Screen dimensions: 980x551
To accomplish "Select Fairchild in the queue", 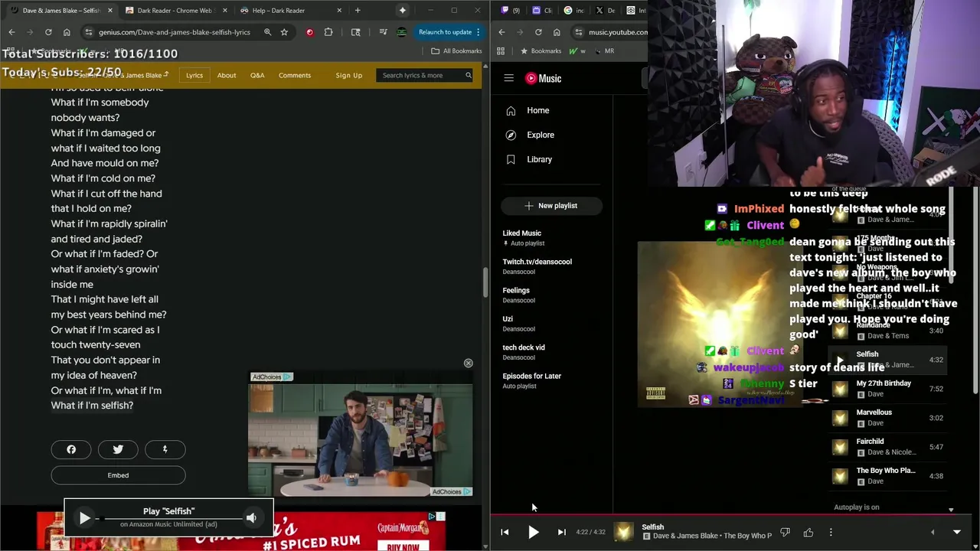I will (888, 447).
